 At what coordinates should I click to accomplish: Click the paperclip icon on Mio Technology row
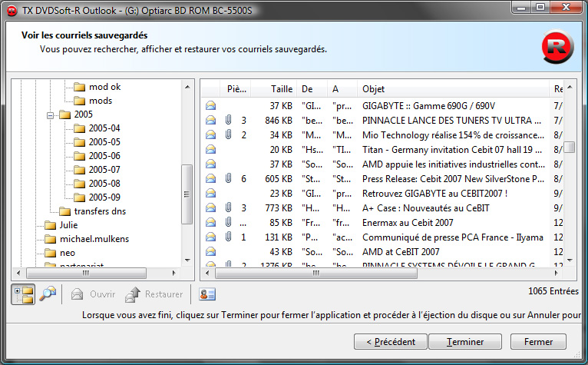click(228, 134)
